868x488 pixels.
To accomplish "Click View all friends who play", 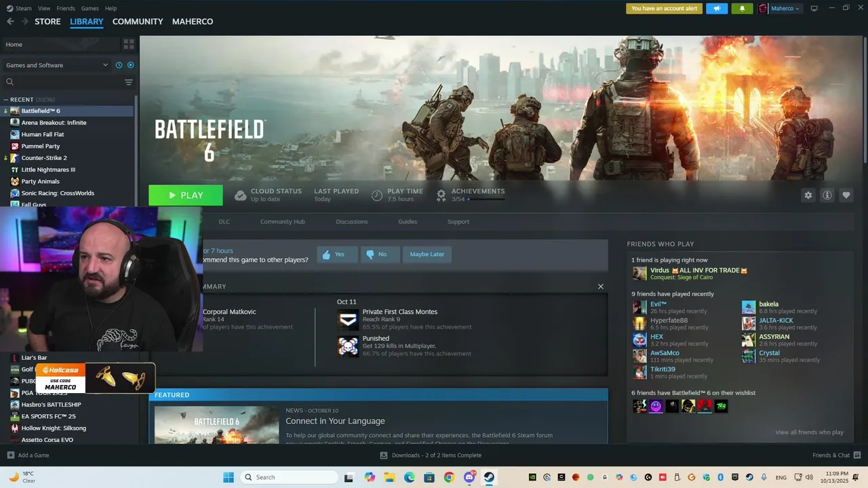I will pyautogui.click(x=809, y=432).
